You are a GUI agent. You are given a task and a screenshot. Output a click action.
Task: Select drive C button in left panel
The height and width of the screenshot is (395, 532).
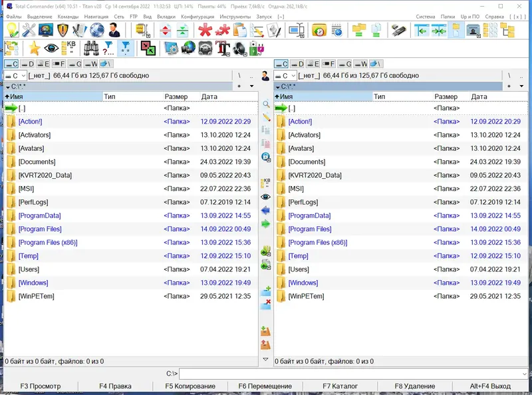(x=11, y=64)
